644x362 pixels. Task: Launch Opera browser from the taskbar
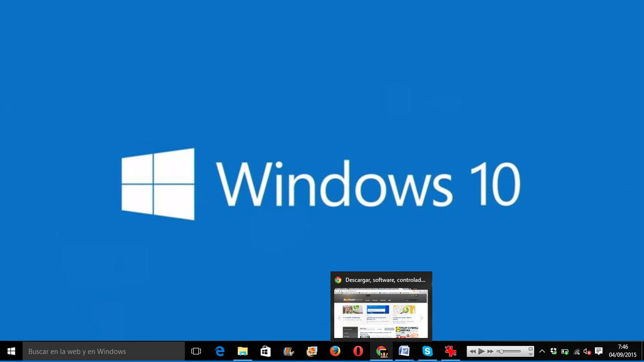tap(358, 351)
